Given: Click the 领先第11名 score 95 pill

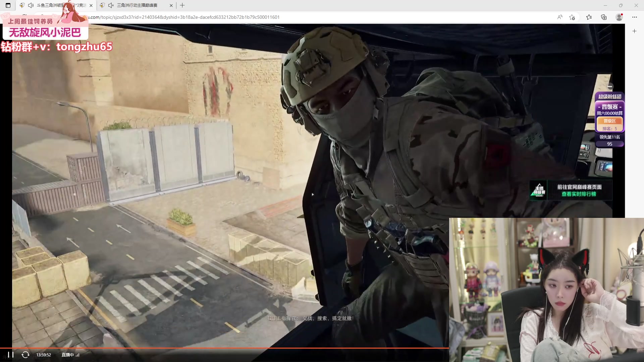Looking at the screenshot, I should coord(610,140).
